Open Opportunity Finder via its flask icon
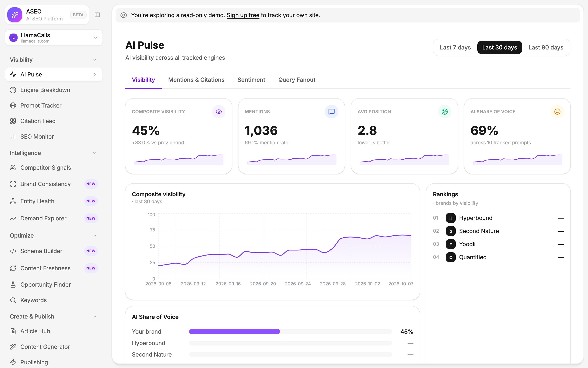The width and height of the screenshot is (588, 368). 13,285
